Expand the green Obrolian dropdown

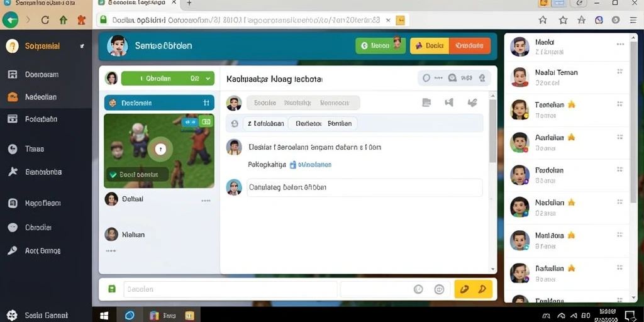click(167, 78)
